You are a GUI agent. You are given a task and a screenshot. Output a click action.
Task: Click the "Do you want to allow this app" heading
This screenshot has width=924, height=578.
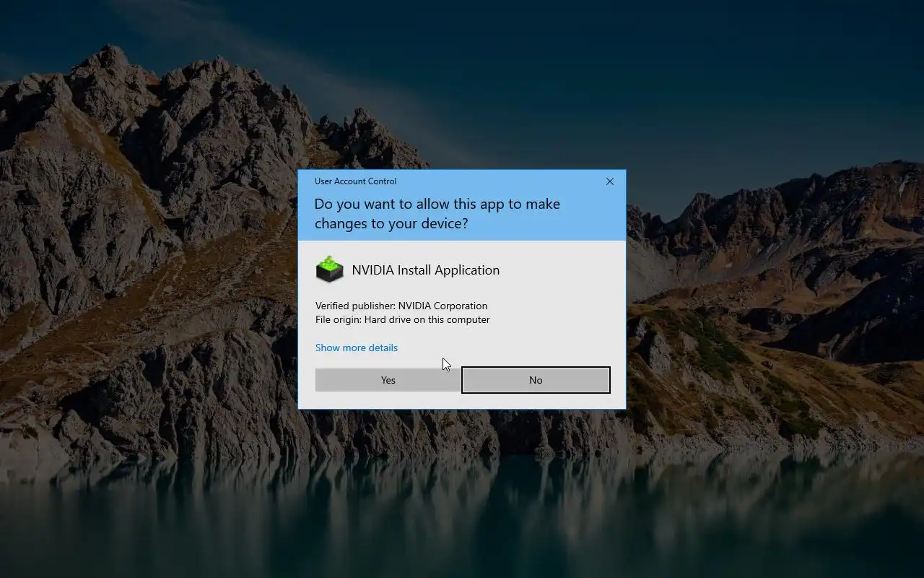(437, 214)
